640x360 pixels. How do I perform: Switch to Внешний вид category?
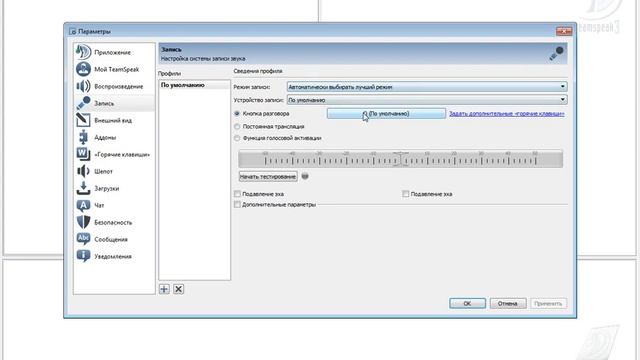tap(113, 120)
